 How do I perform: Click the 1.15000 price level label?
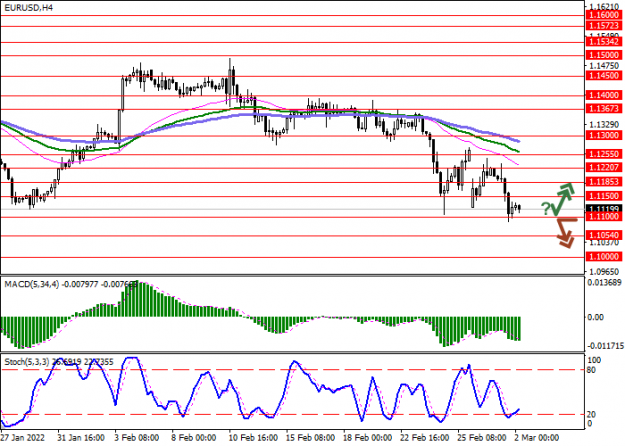(x=604, y=55)
